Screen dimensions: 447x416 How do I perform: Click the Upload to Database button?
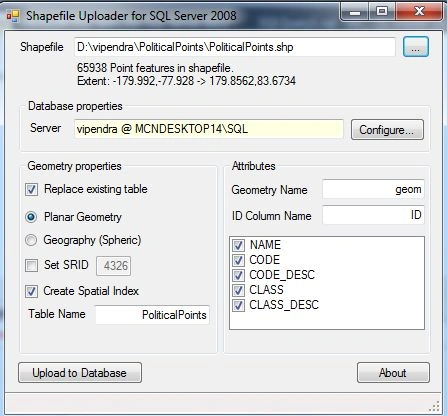tap(80, 373)
